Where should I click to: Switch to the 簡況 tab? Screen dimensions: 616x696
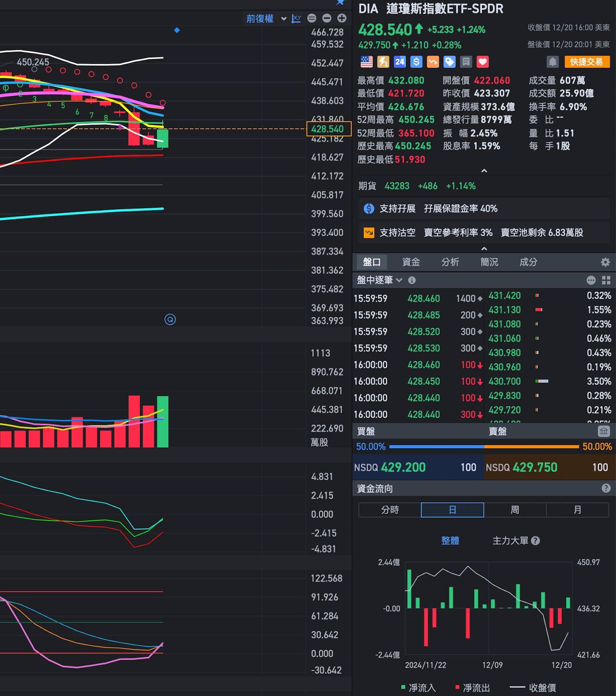pos(489,262)
